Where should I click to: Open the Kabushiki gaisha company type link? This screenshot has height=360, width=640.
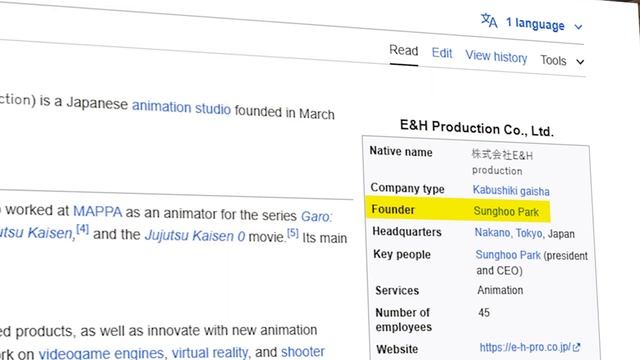point(511,191)
